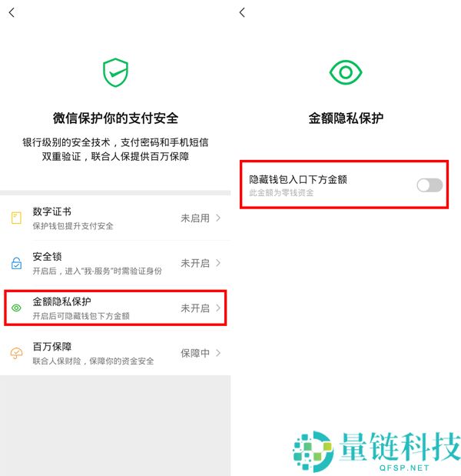This screenshot has height=476, width=461.
Task: Click the 隐藏钱包入口下方金额 label
Action: tap(298, 179)
